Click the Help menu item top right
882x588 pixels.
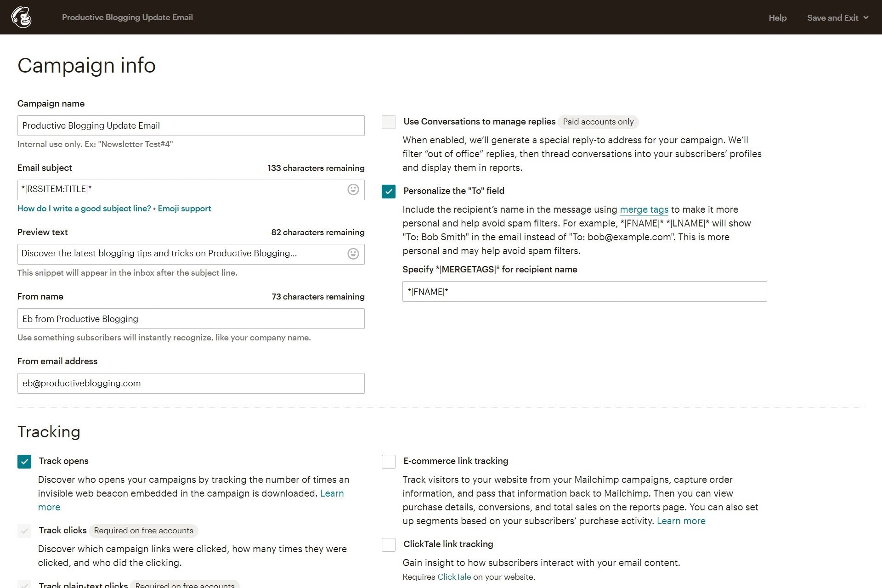[x=778, y=17]
